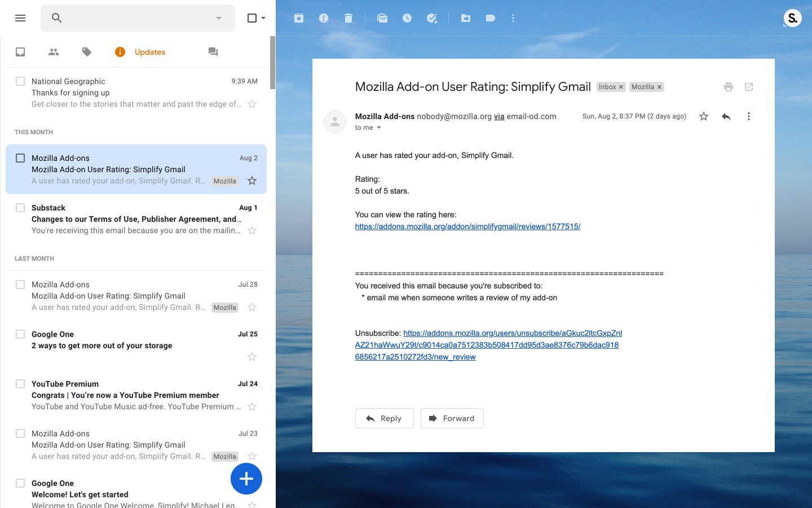The image size is (812, 508).
Task: Click the sender's profile avatar
Action: [335, 121]
